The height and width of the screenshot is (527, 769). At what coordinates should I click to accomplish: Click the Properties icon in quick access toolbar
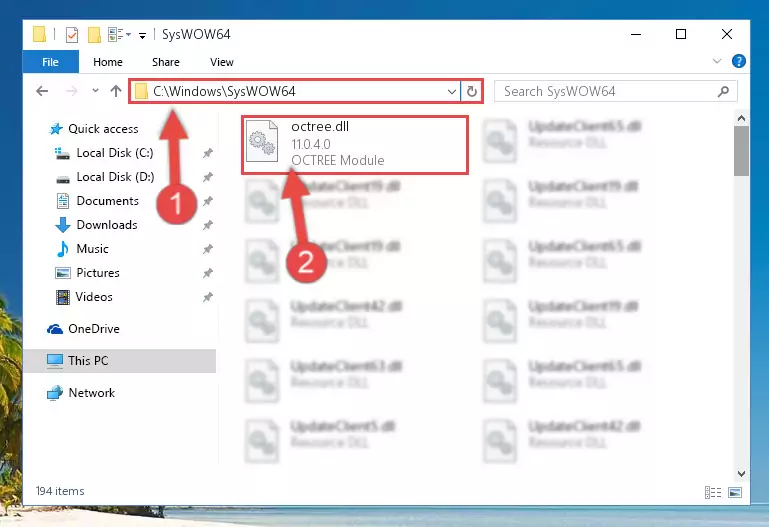[x=72, y=34]
